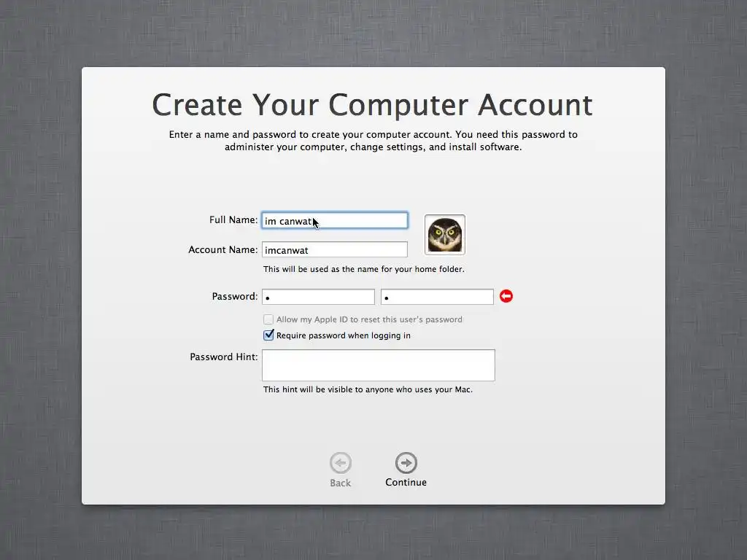Click the home folder note text
This screenshot has height=560, width=747.
pyautogui.click(x=363, y=269)
